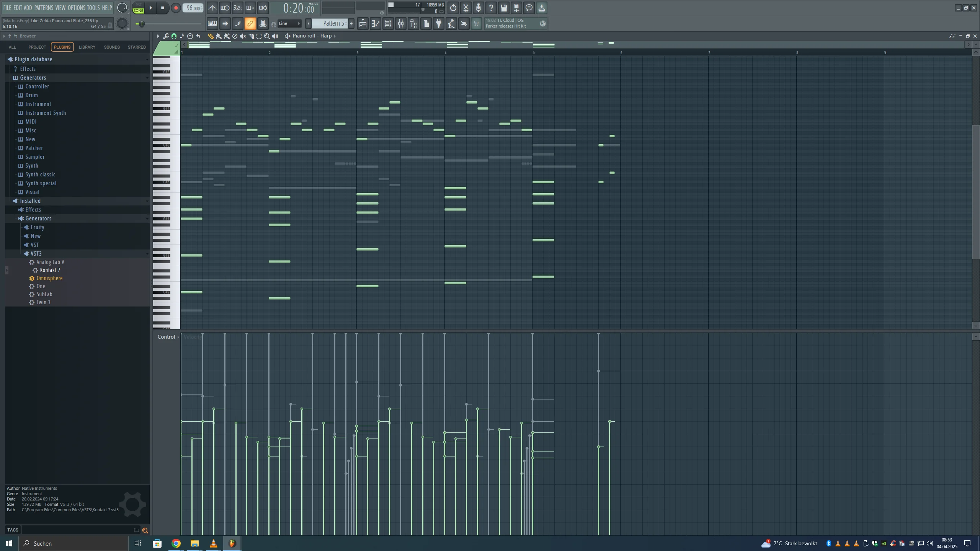Switch PAT/SONG mode toggle
980x551 pixels.
(138, 8)
